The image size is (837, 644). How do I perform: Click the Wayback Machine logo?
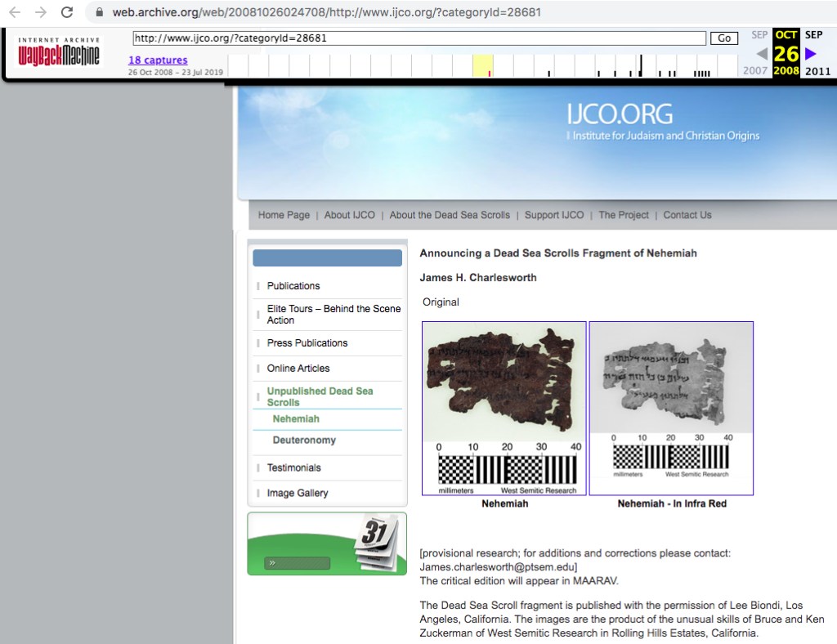(x=59, y=52)
